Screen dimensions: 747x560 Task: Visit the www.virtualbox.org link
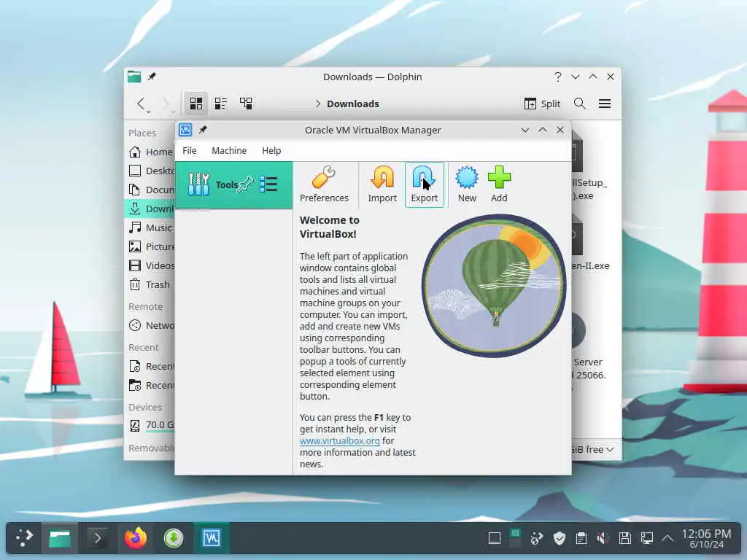(340, 441)
